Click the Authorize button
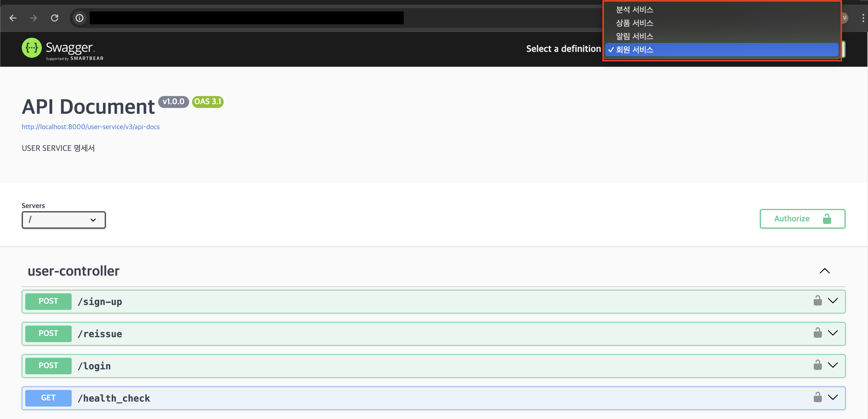Image resolution: width=868 pixels, height=419 pixels. coord(802,219)
